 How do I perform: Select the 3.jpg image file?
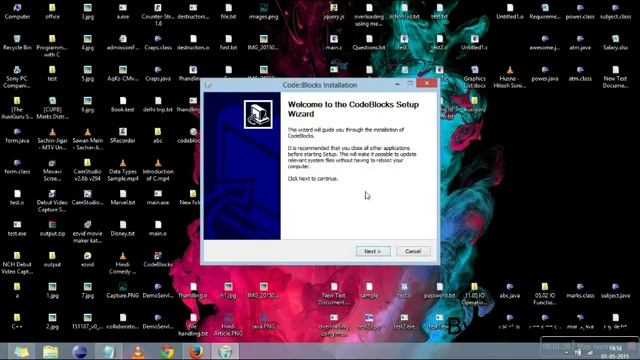(x=87, y=11)
